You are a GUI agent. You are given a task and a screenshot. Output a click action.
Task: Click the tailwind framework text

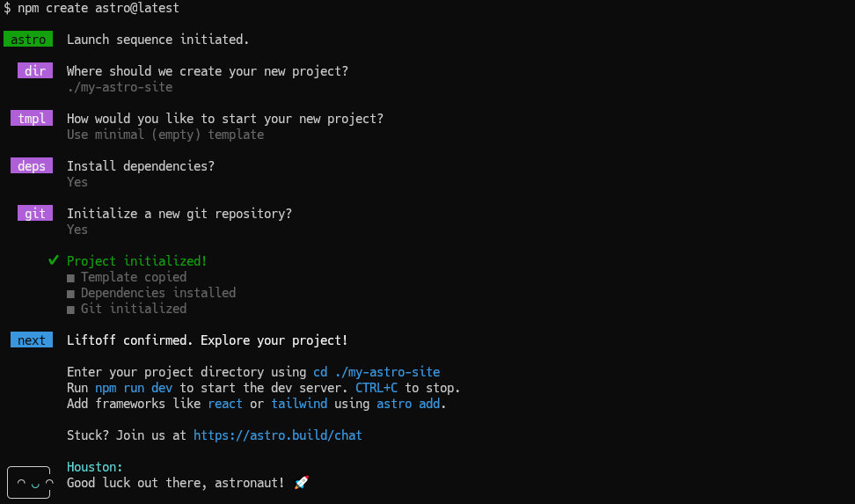pyautogui.click(x=299, y=404)
